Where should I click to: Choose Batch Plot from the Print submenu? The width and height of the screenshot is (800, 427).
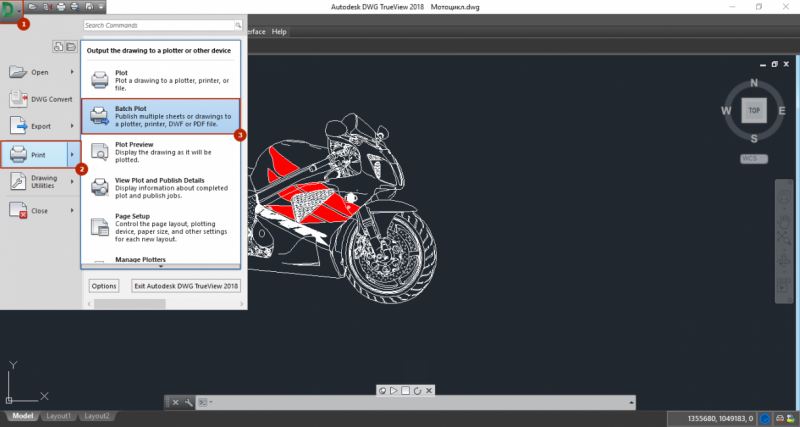pos(160,116)
